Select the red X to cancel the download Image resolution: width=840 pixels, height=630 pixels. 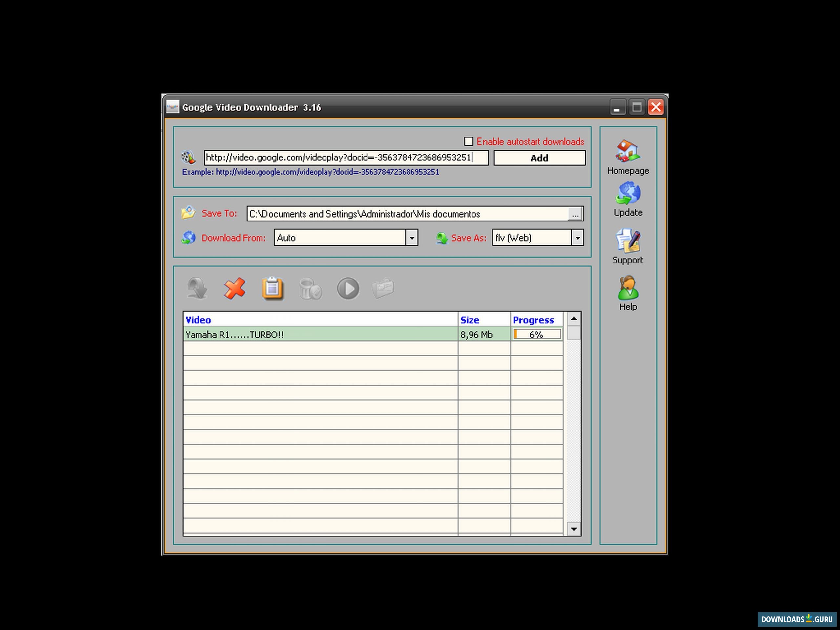pyautogui.click(x=235, y=289)
